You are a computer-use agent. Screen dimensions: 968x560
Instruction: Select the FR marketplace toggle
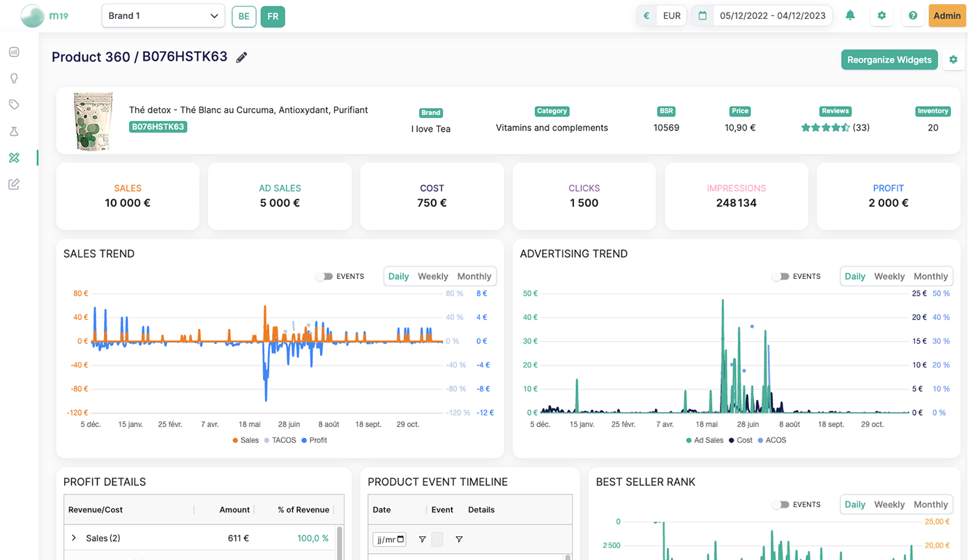[273, 16]
